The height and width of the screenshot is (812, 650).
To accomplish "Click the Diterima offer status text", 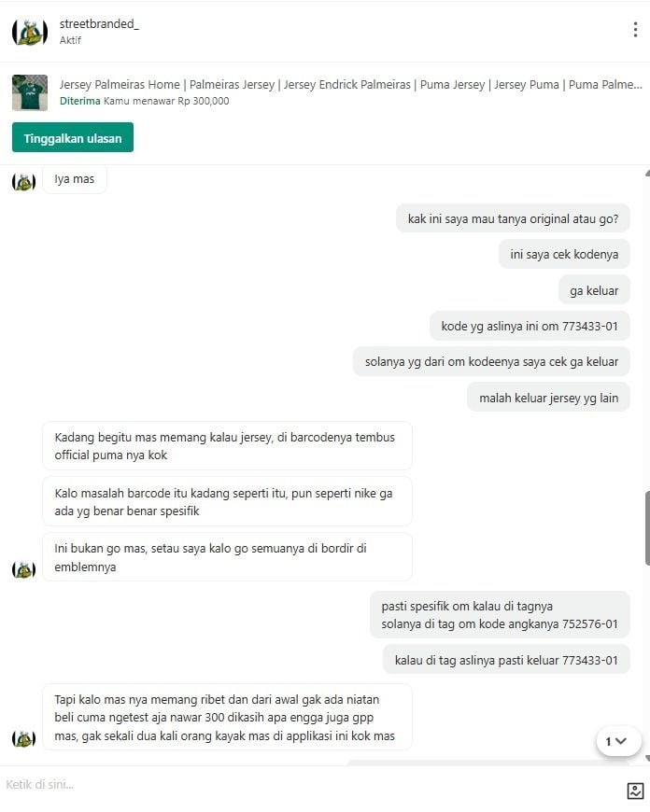I will [x=79, y=101].
